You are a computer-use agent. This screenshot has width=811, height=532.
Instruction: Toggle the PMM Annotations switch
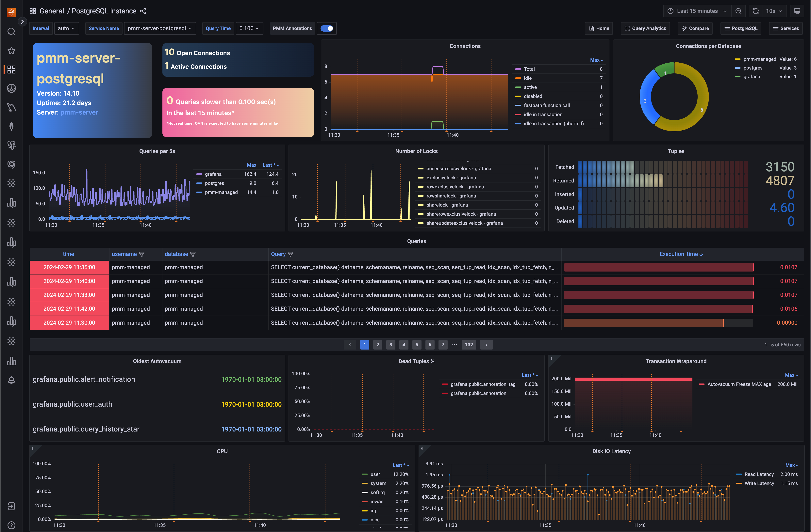pyautogui.click(x=327, y=28)
